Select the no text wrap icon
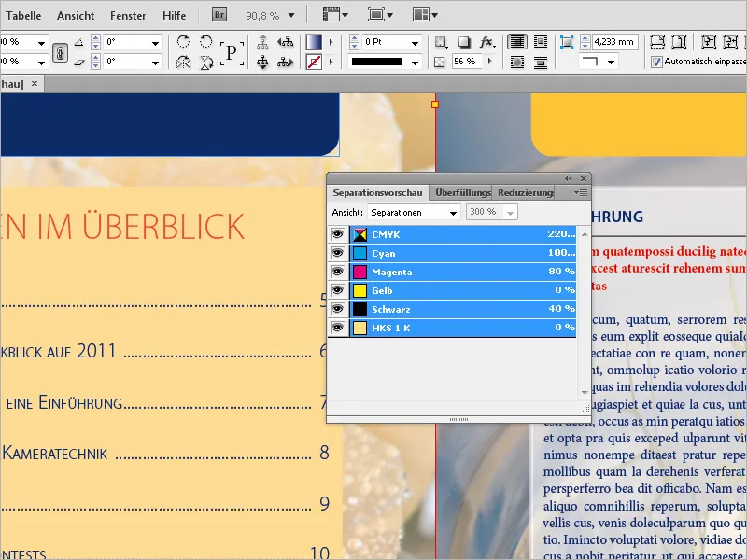This screenshot has height=560, width=747. 517,42
